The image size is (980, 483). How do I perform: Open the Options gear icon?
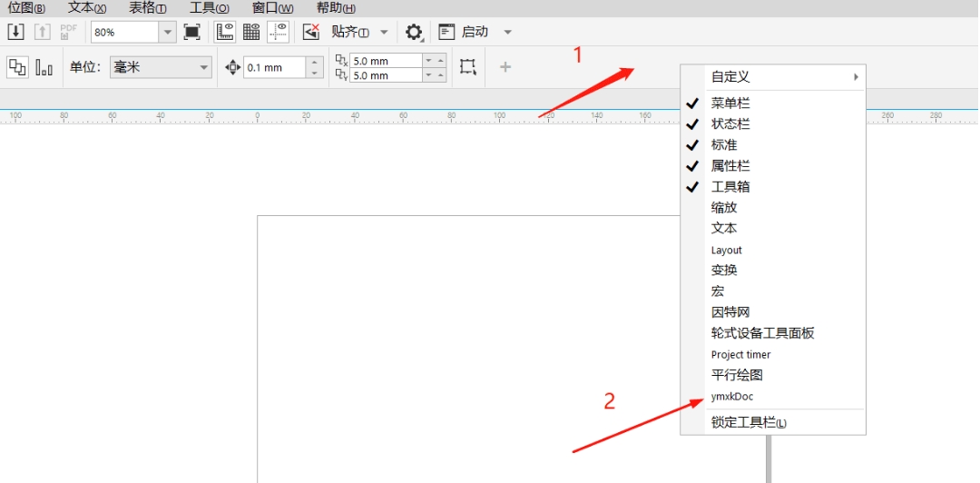tap(414, 33)
